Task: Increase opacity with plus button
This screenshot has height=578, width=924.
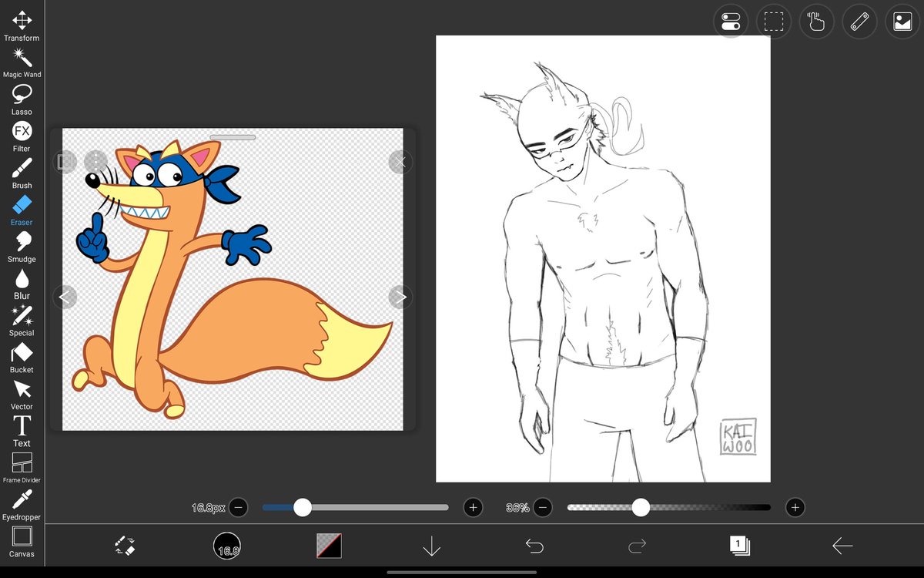Action: [x=795, y=507]
